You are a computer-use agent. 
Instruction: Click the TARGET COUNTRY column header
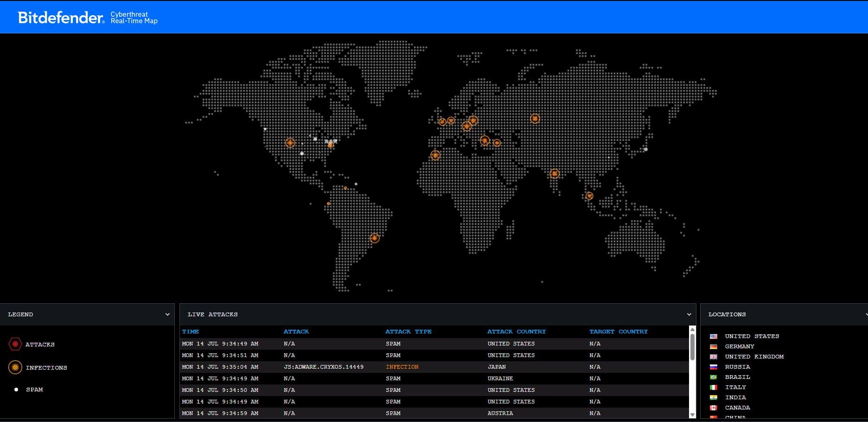(619, 332)
